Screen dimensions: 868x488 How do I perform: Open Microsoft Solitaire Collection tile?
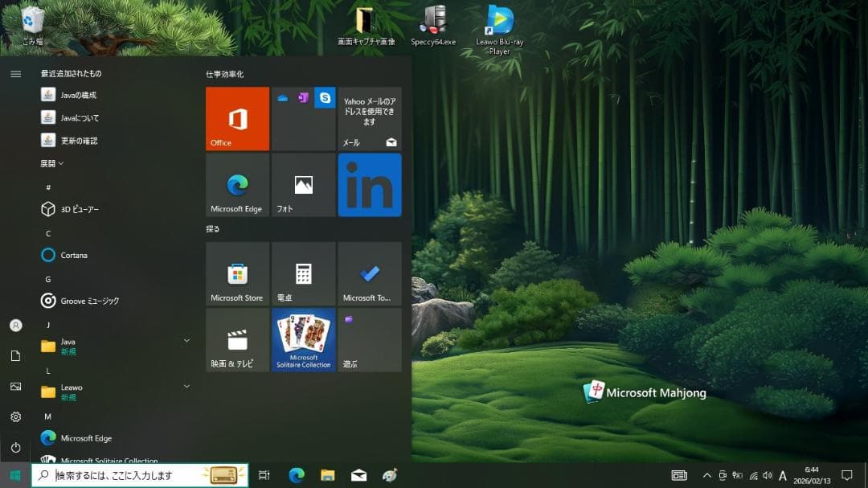(303, 340)
